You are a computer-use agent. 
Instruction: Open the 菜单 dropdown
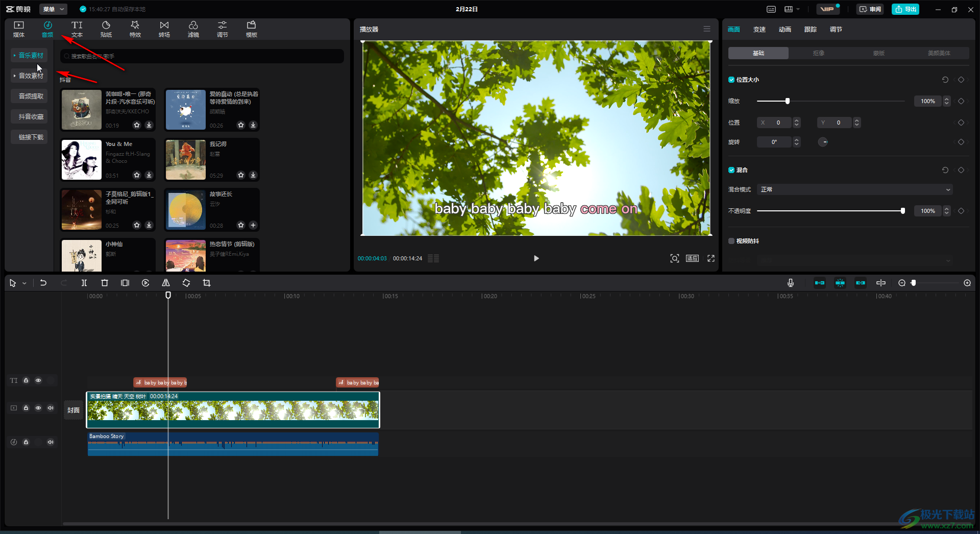tap(53, 9)
